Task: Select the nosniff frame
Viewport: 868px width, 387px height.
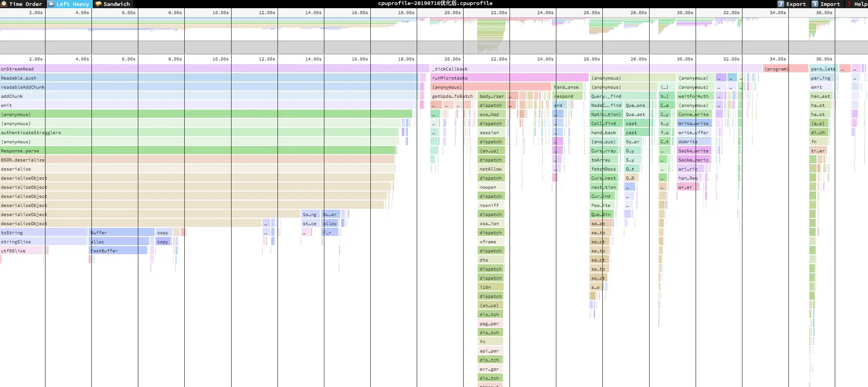Action: [x=491, y=205]
